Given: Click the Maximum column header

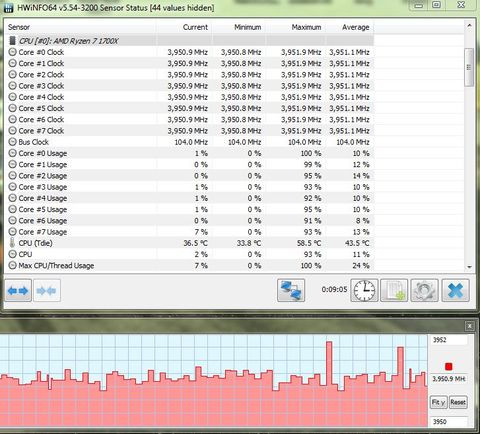Looking at the screenshot, I should click(x=296, y=27).
